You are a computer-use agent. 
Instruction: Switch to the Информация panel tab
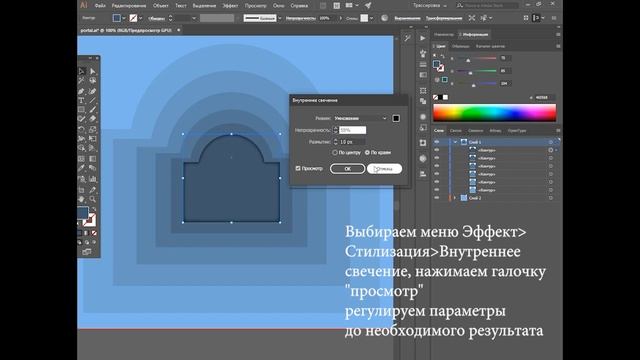coord(474,35)
